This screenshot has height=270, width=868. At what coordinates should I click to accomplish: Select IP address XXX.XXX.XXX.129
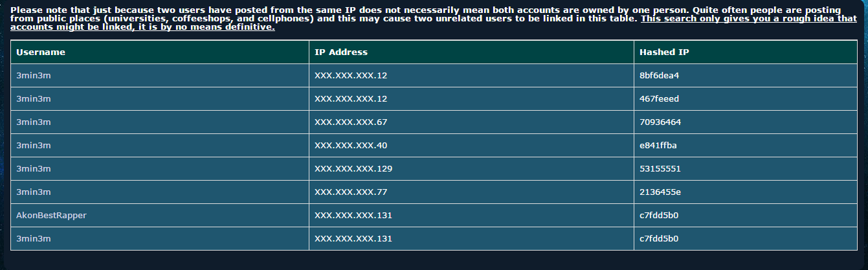tap(353, 168)
